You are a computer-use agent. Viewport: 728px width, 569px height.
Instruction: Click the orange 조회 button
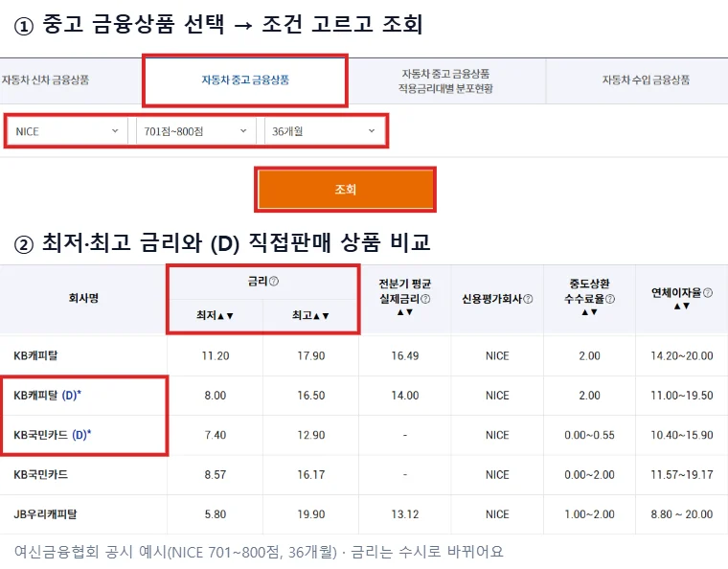pyautogui.click(x=345, y=190)
